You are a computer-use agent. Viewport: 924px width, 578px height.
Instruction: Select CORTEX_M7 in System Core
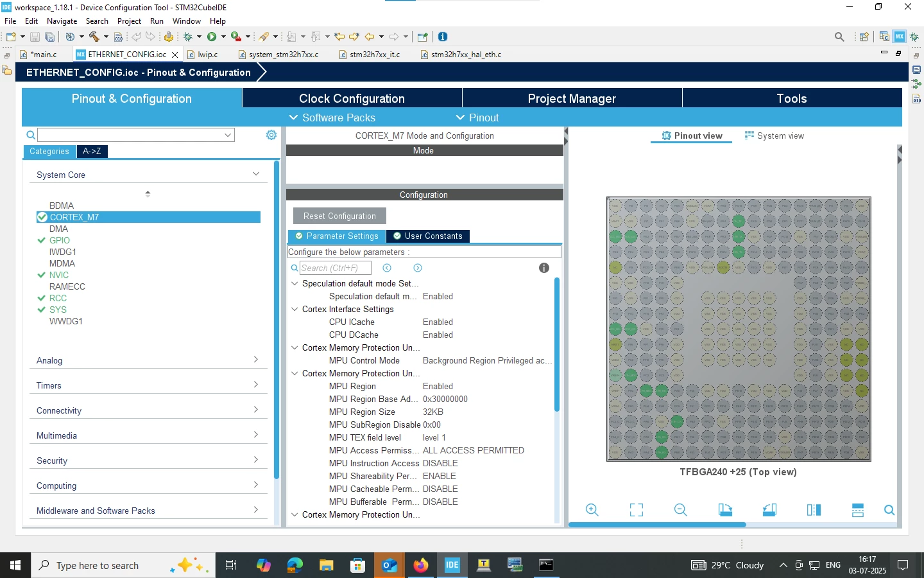pyautogui.click(x=148, y=217)
